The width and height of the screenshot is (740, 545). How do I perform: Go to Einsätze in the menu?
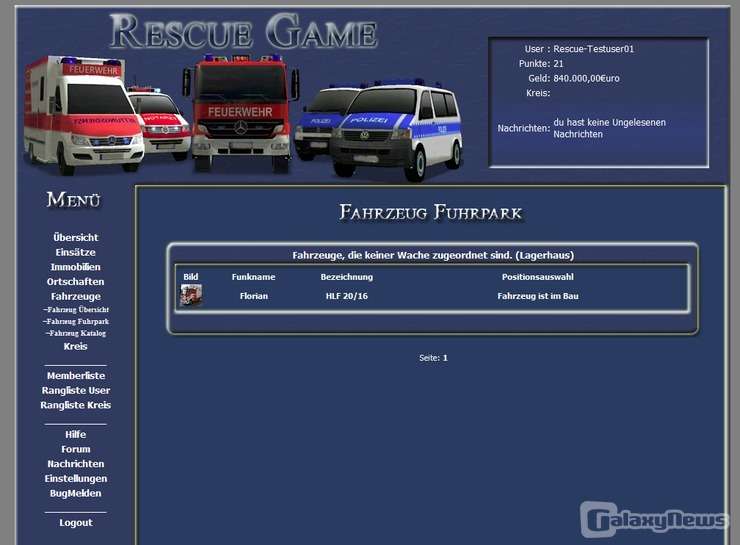point(76,252)
